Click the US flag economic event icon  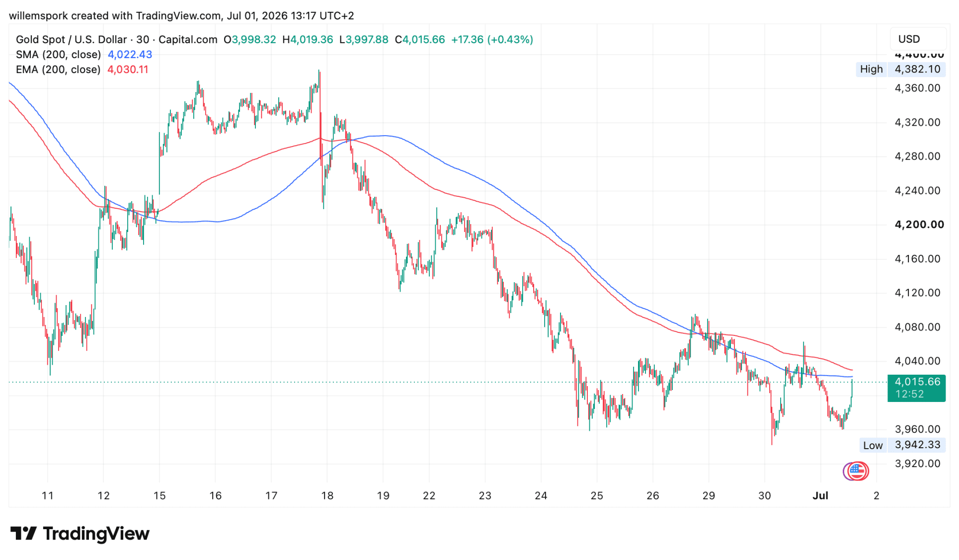pos(857,471)
